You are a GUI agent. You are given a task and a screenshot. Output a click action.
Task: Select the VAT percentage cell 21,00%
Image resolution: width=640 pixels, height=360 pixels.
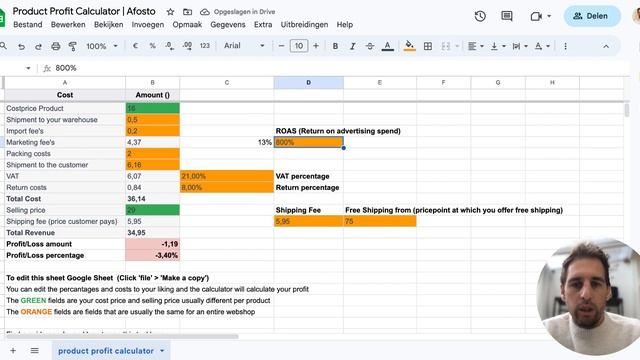click(227, 176)
